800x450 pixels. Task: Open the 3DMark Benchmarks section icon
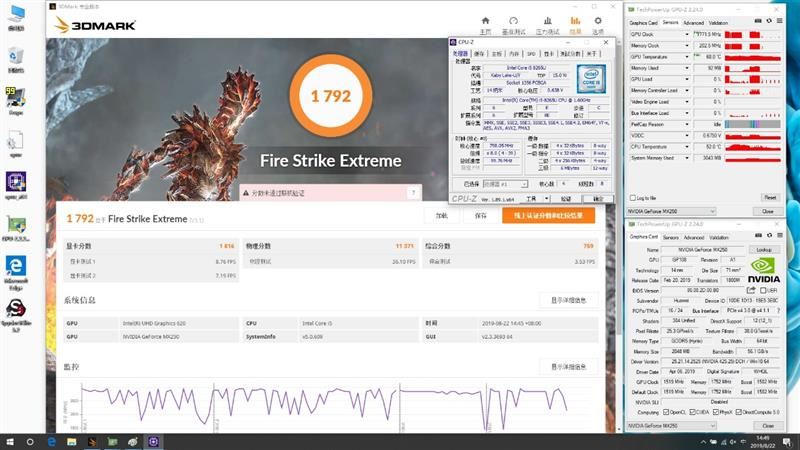(513, 21)
